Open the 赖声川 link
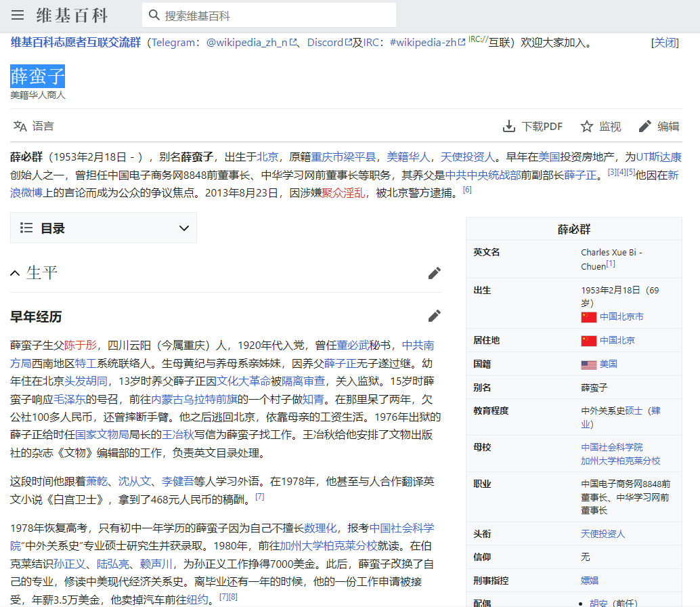The height and width of the screenshot is (607, 700). click(x=156, y=564)
